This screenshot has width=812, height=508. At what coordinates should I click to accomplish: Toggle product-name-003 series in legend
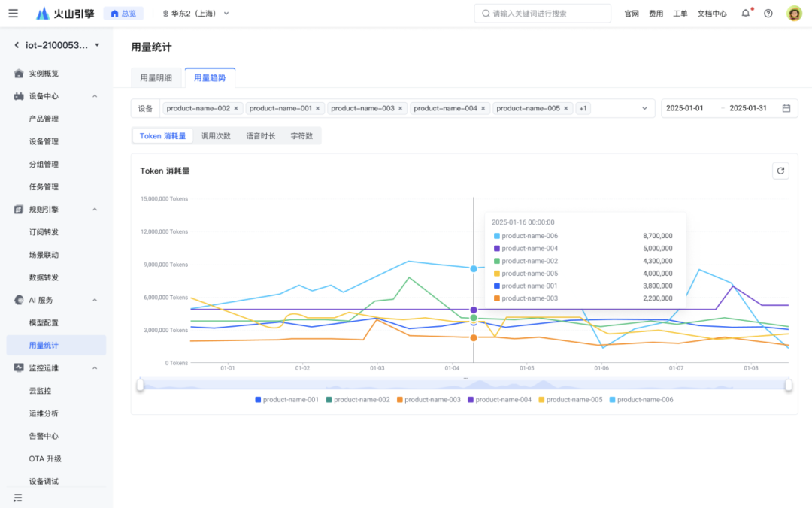(x=429, y=400)
